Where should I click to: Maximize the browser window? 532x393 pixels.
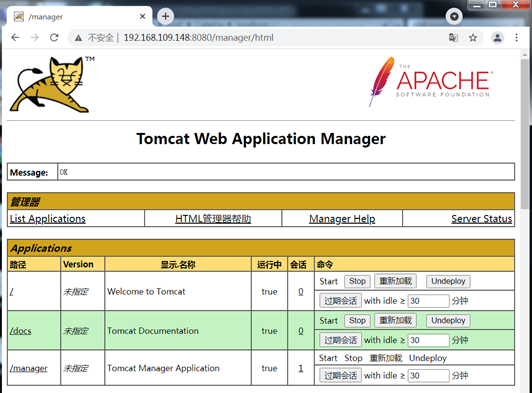(x=493, y=5)
